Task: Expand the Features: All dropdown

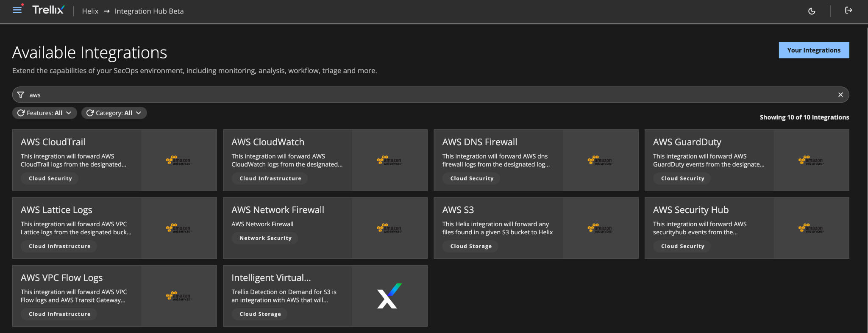Action: 68,113
